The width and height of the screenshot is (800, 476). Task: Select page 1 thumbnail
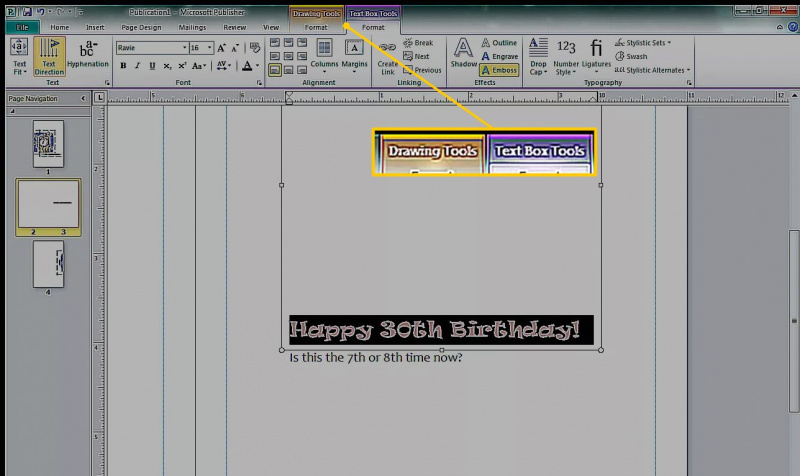48,144
